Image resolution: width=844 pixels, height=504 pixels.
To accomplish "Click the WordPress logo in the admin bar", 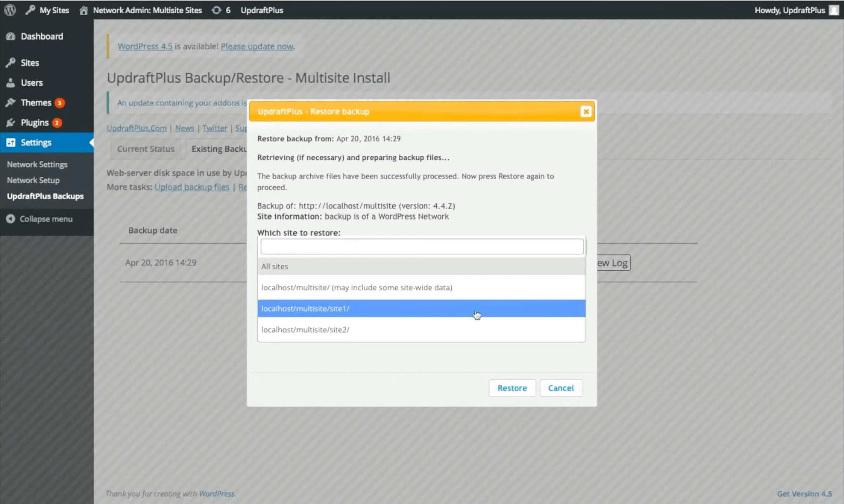I will [x=9, y=10].
